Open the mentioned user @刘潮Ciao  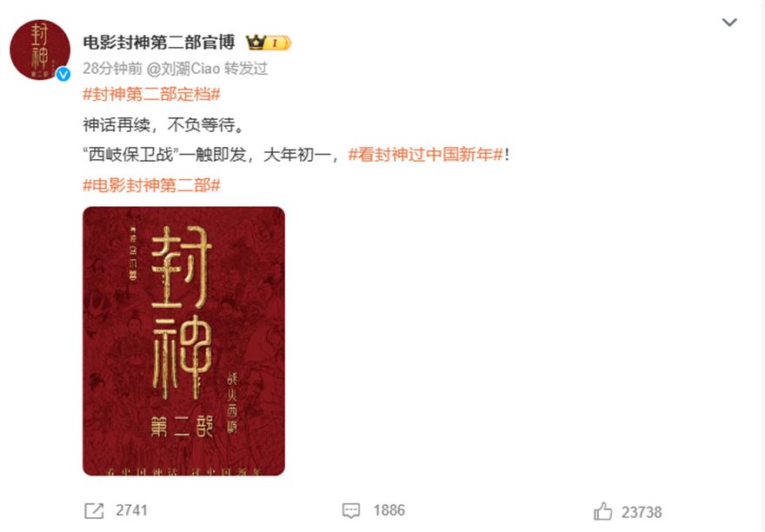coord(183,69)
